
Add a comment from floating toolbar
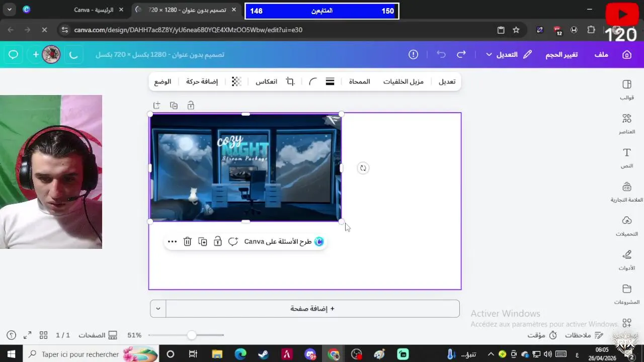point(233,242)
